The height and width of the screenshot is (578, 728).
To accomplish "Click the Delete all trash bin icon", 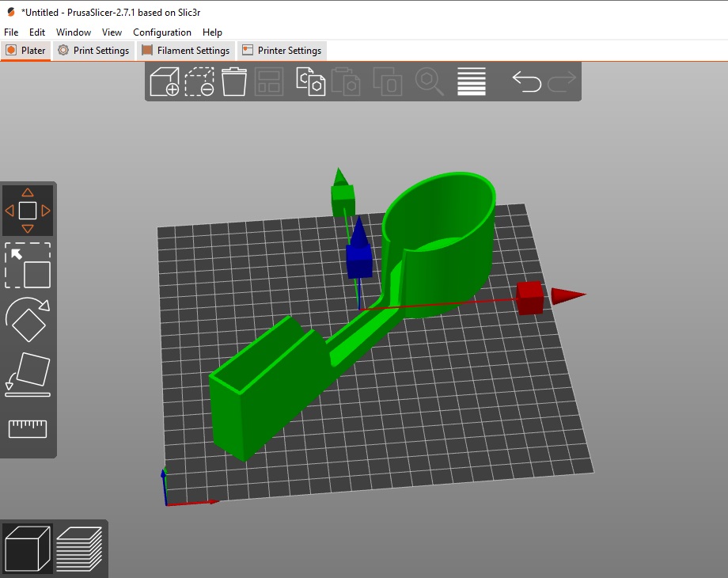I will (234, 82).
